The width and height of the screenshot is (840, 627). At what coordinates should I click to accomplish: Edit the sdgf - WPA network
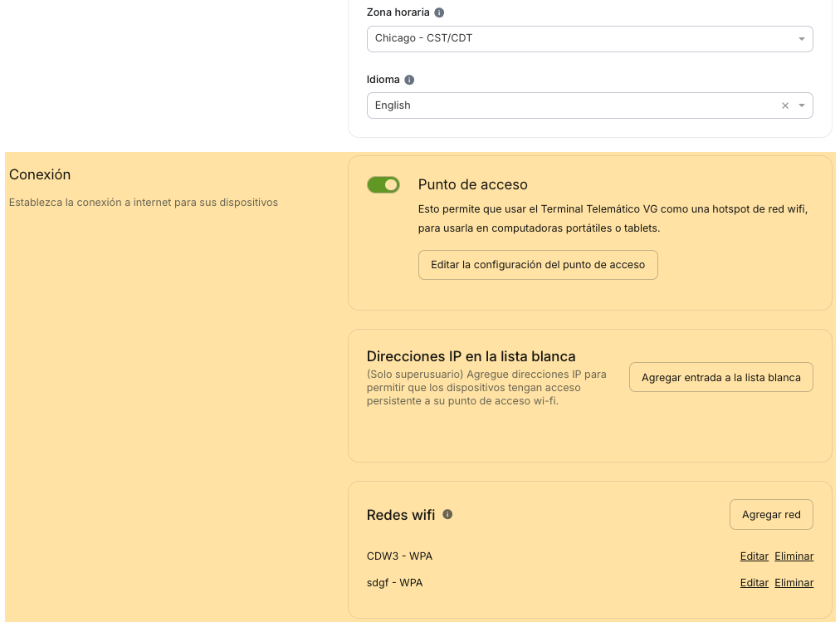pos(754,583)
